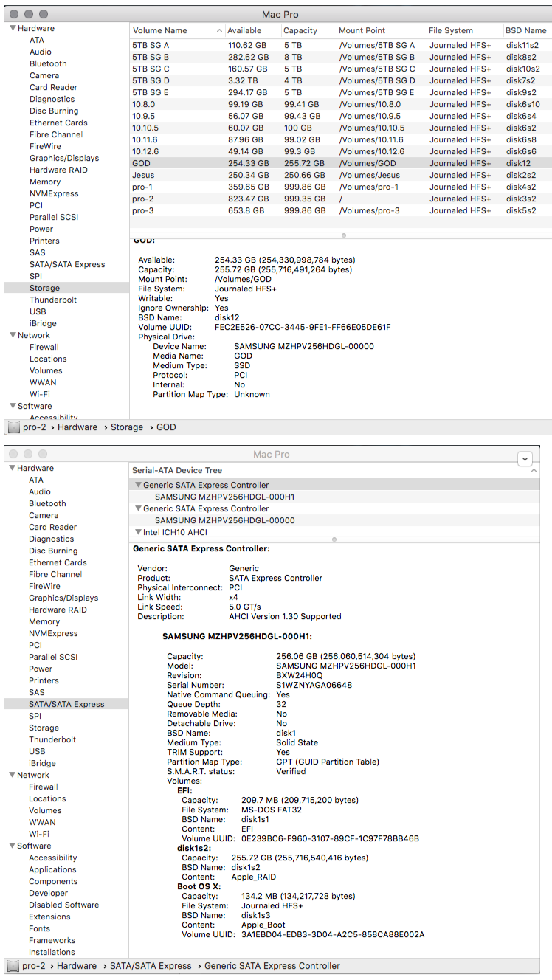Collapse the controller holding SAMSUNG MZHPV256HDGL-000H1
The height and width of the screenshot is (980, 552).
click(138, 485)
